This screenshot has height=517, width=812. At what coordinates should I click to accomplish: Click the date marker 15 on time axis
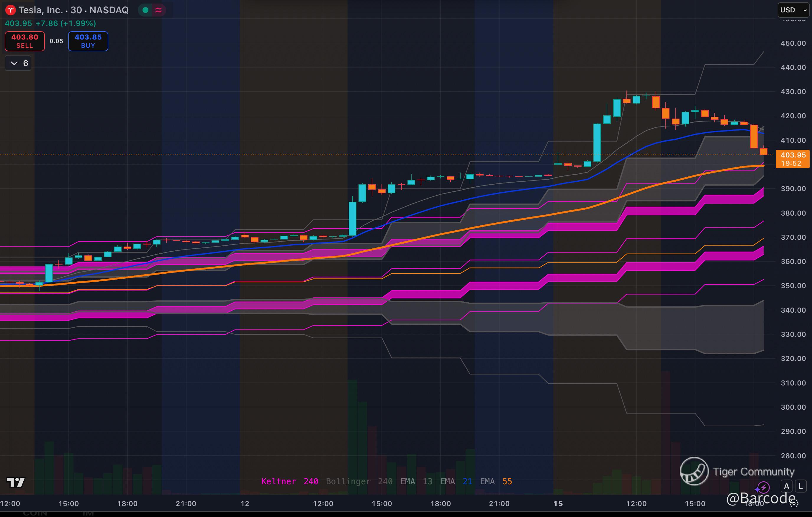pos(558,503)
